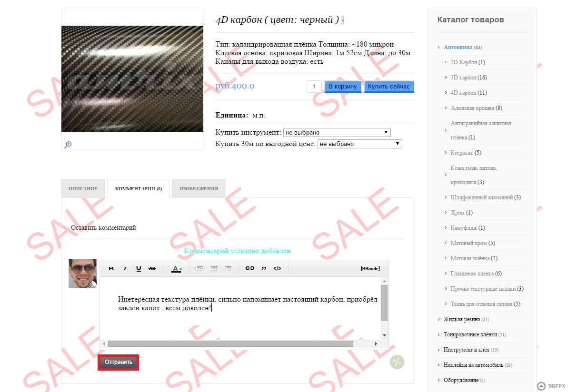Open Кожа змеи, питона, крокодила subcategory

click(x=474, y=175)
